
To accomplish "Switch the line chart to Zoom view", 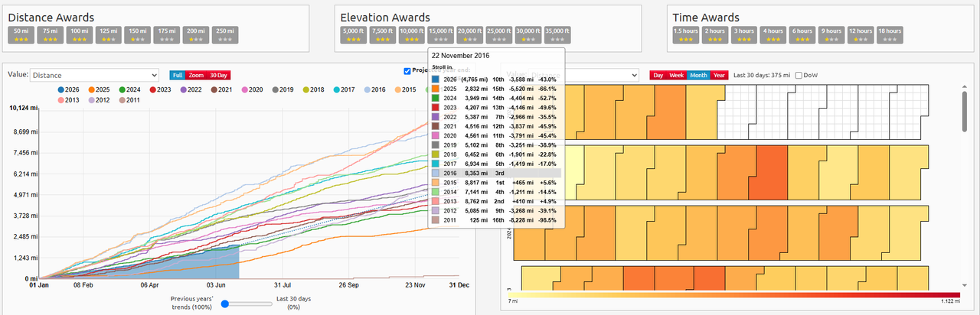I will pos(196,75).
